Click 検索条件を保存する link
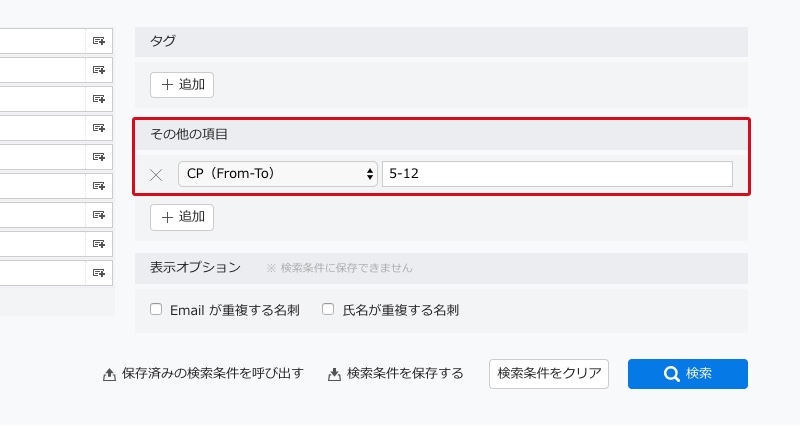Image resolution: width=800 pixels, height=427 pixels. click(395, 374)
